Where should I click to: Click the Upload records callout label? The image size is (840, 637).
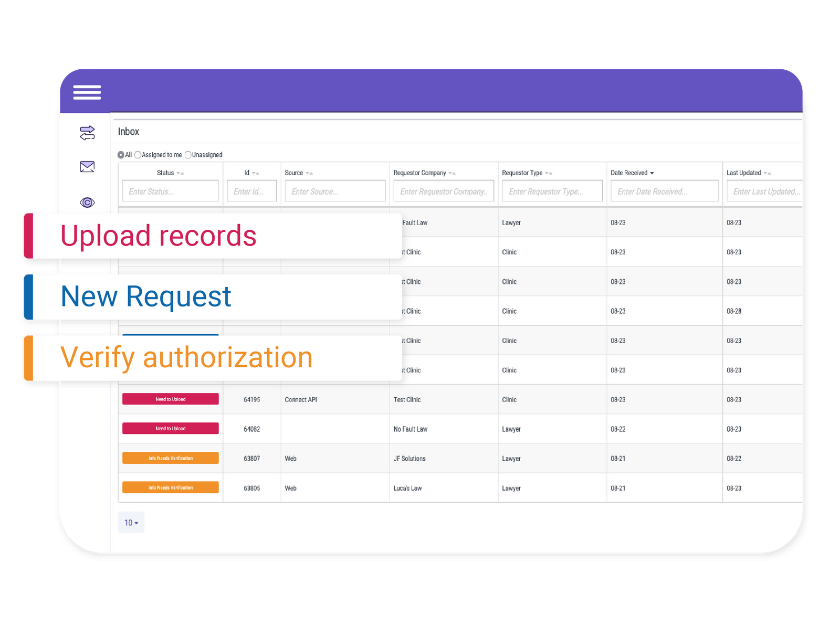tap(159, 236)
